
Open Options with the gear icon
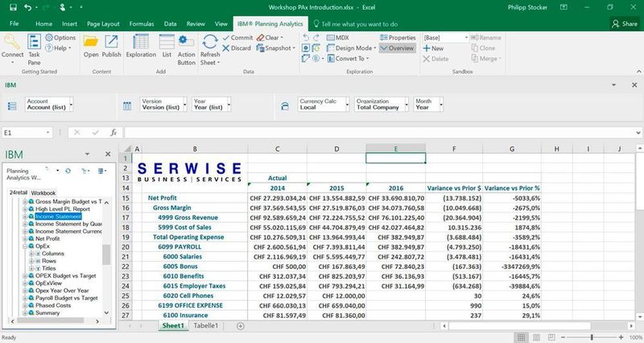(61, 37)
